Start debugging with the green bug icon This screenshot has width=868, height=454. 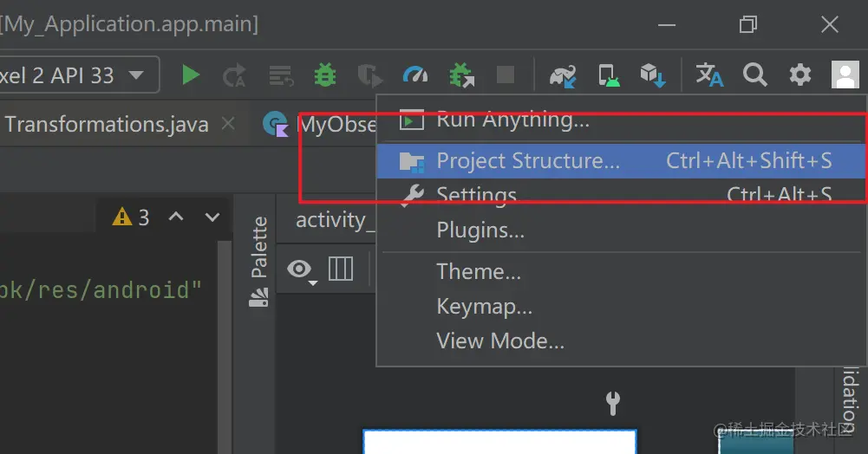pos(325,75)
